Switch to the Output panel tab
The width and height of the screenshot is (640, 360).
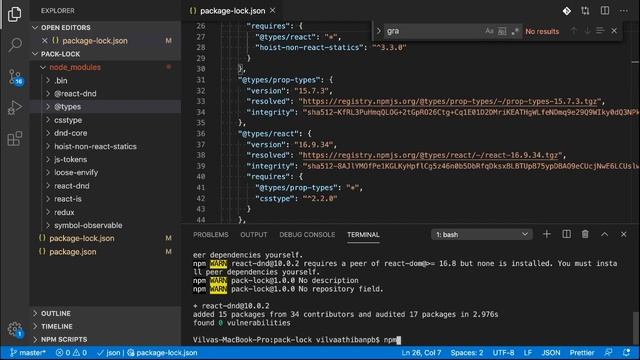click(253, 235)
